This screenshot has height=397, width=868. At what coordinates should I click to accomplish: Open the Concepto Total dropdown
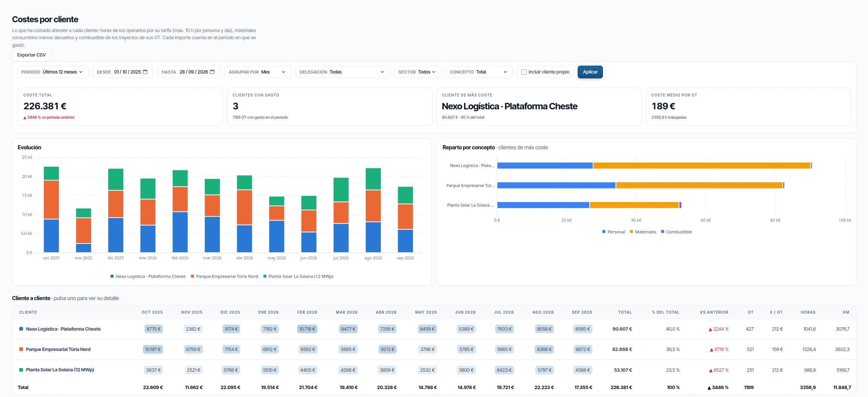pos(479,72)
